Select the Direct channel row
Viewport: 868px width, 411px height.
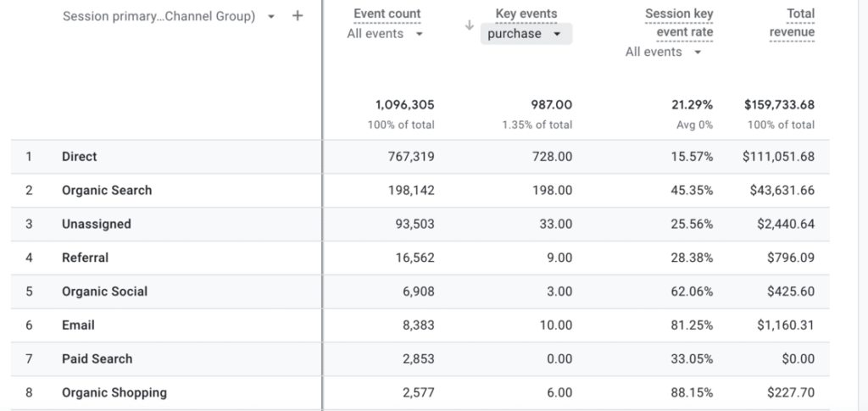coord(80,157)
